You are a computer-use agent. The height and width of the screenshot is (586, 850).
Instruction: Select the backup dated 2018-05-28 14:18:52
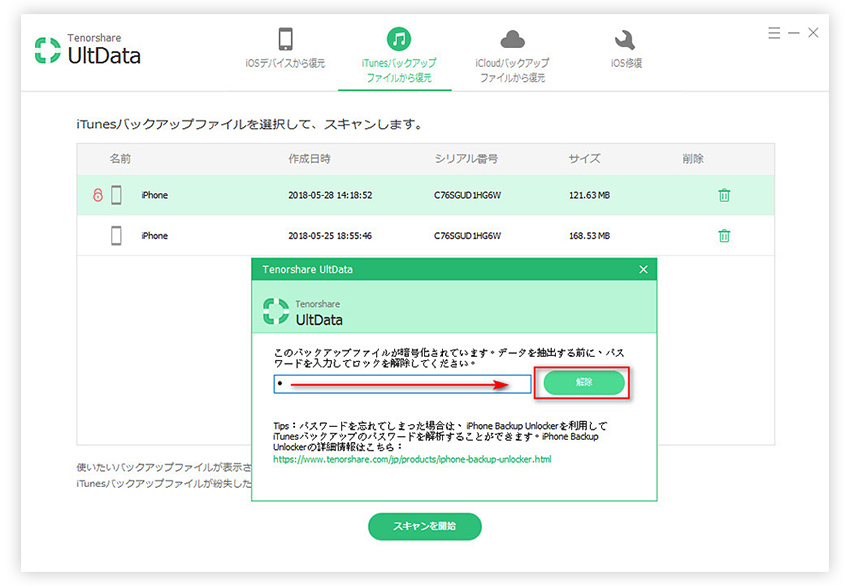(426, 195)
